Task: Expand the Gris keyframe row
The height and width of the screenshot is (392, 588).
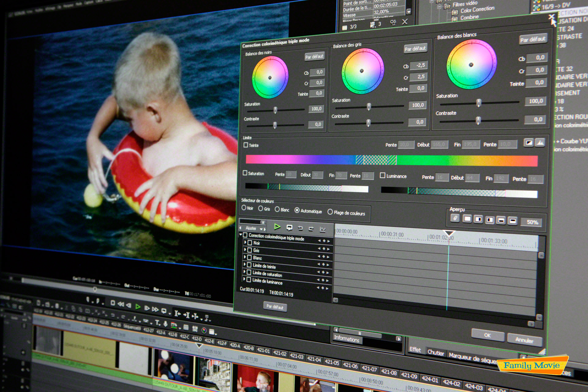Action: pos(245,249)
